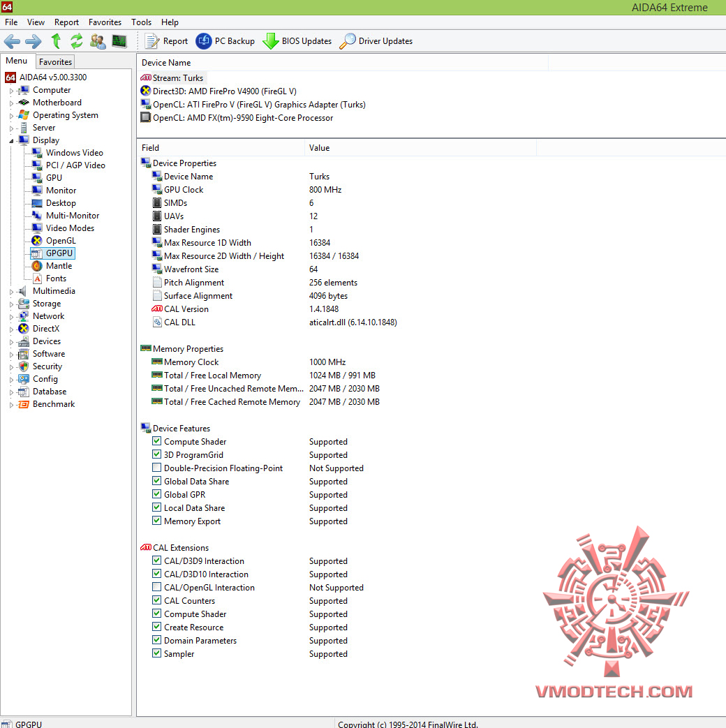Select the Windows Video icon
Screen dimensions: 726x728
tap(37, 152)
